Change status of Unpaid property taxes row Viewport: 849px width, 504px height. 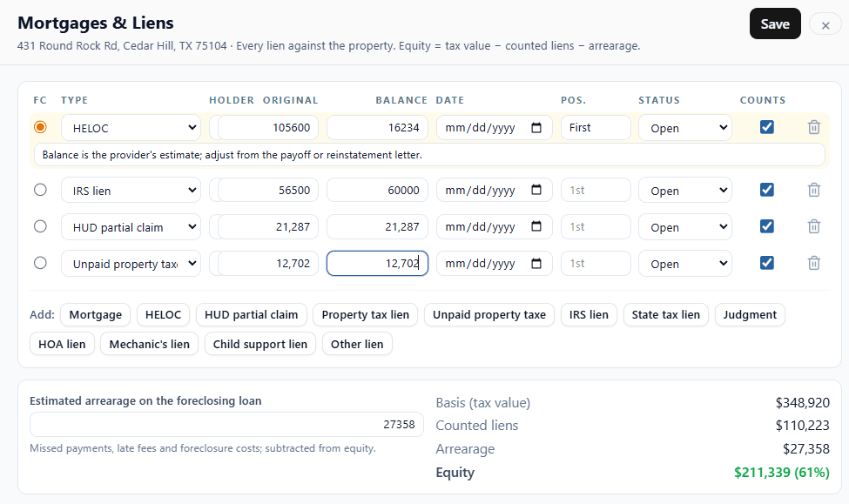coord(685,264)
